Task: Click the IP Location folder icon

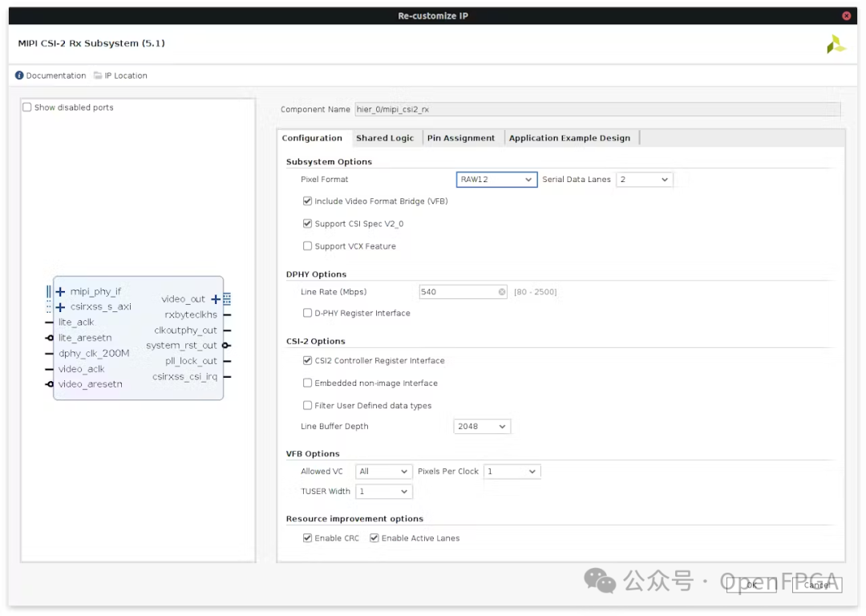Action: [98, 75]
